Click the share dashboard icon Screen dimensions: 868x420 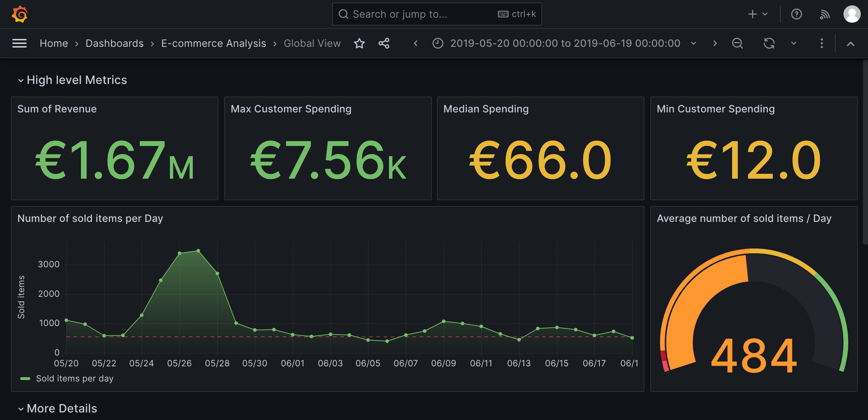(384, 43)
